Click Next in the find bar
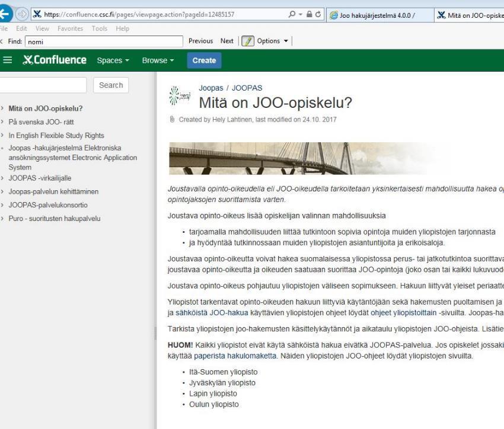The height and width of the screenshot is (429, 504). click(227, 41)
